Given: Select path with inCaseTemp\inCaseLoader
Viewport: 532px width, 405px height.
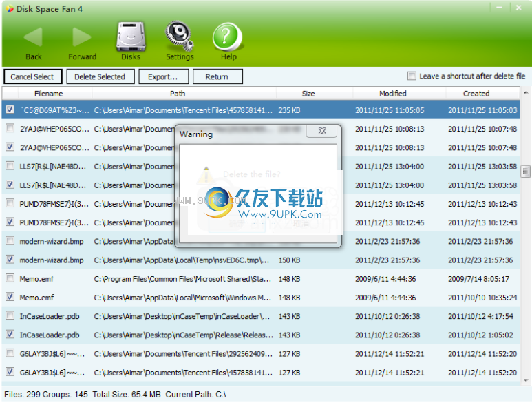Looking at the screenshot, I should [x=182, y=316].
